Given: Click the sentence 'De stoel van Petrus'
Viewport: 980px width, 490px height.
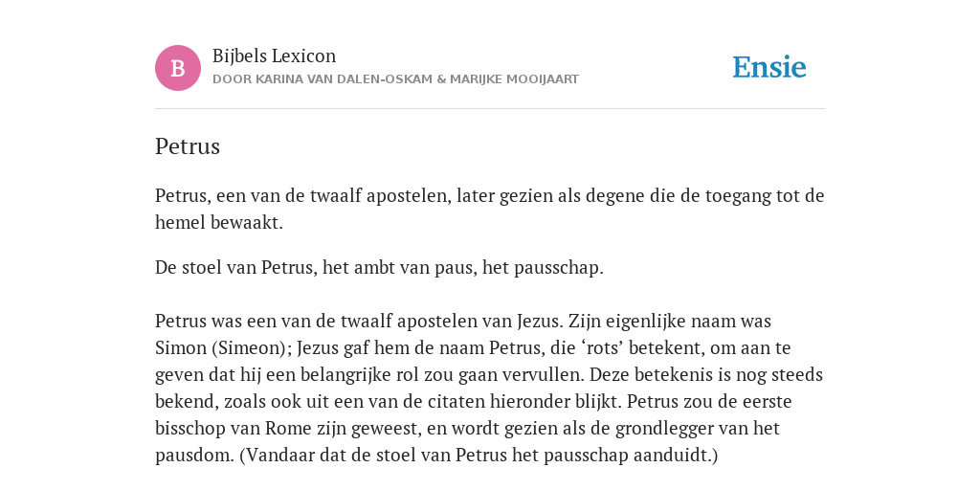Looking at the screenshot, I should (x=379, y=268).
